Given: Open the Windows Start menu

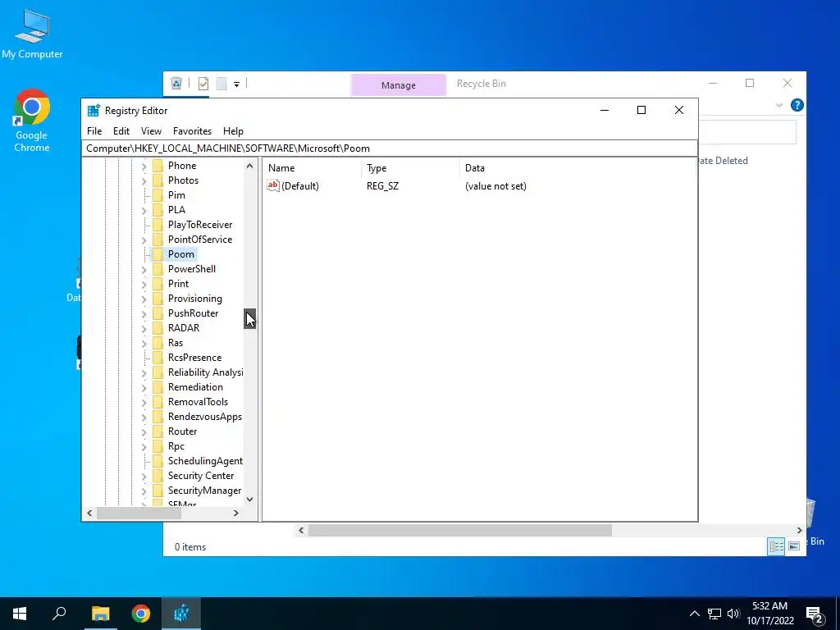Looking at the screenshot, I should 20,614.
